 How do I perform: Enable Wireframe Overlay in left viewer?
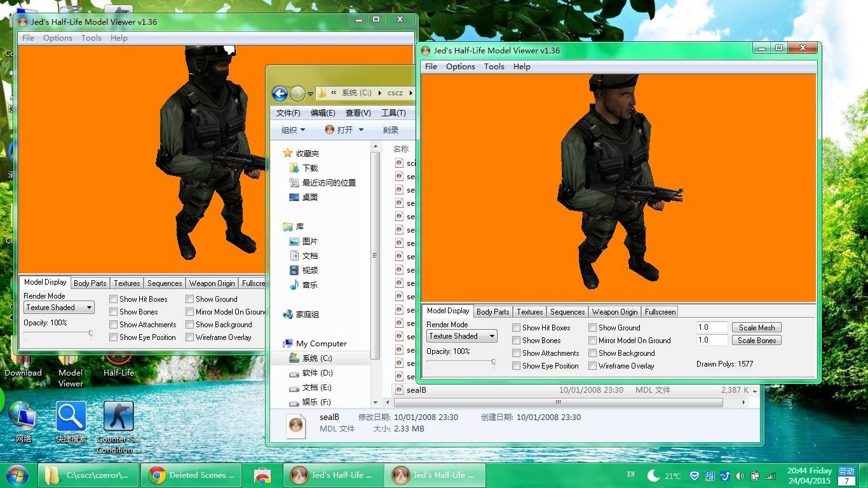coord(190,337)
